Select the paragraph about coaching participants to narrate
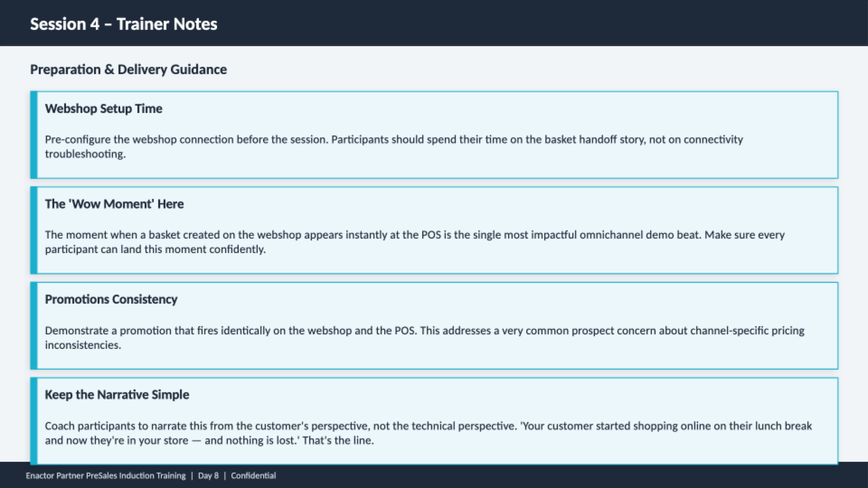Viewport: 868px width, 488px height. [428, 433]
